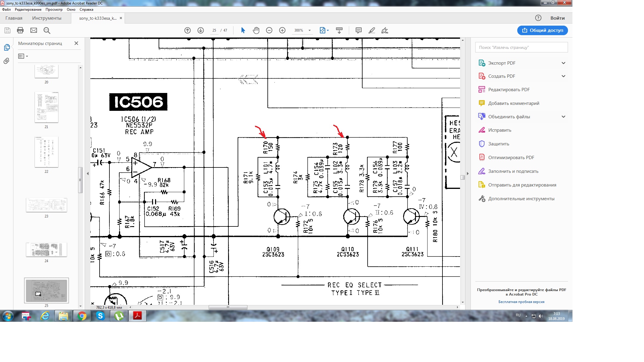Click the document's horizontal scrollbar thumb

click(x=228, y=307)
